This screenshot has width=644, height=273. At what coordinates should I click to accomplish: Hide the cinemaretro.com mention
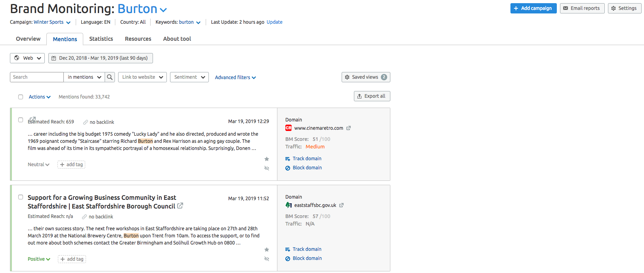[267, 168]
